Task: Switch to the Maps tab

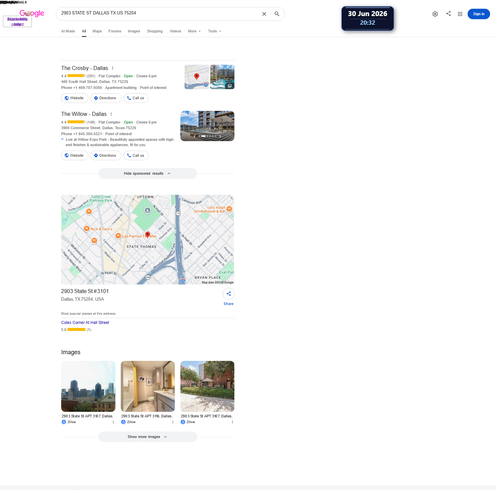Action: click(97, 31)
